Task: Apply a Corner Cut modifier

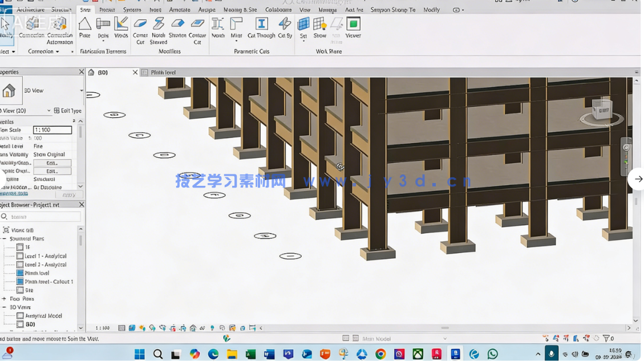Action: click(140, 27)
